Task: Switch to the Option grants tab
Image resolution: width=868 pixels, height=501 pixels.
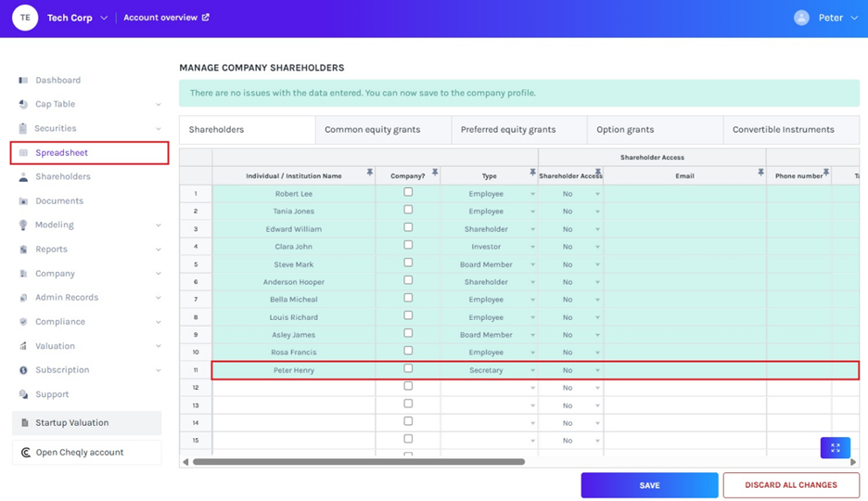Action: [x=626, y=130]
